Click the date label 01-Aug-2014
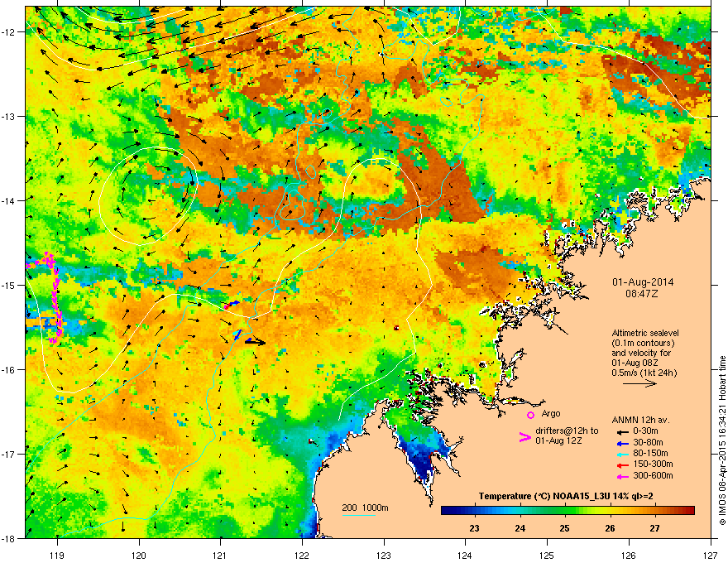The height and width of the screenshot is (563, 728). coord(643,282)
